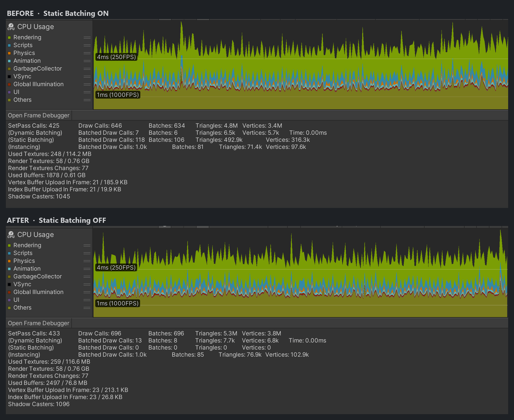514x420 pixels.
Task: Toggle GarbageCollector swatch in AFTER panel
Action: 9,277
